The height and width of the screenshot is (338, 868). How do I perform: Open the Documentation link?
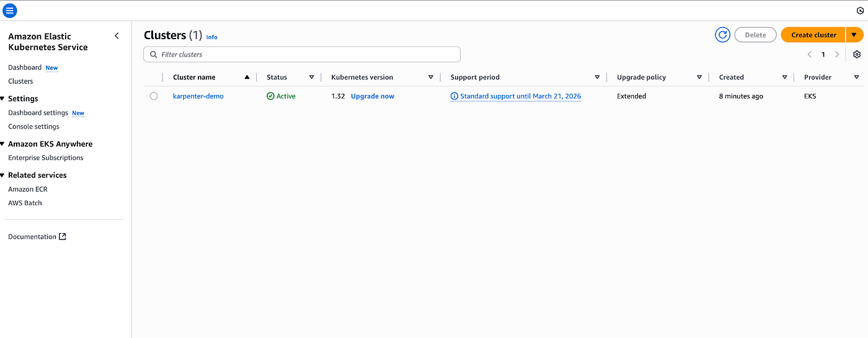point(32,236)
